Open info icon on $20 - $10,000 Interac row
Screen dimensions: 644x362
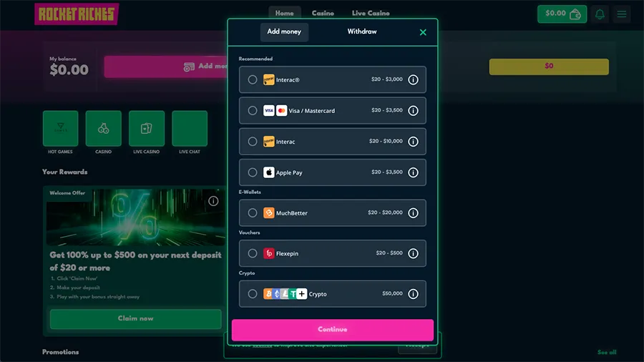413,142
